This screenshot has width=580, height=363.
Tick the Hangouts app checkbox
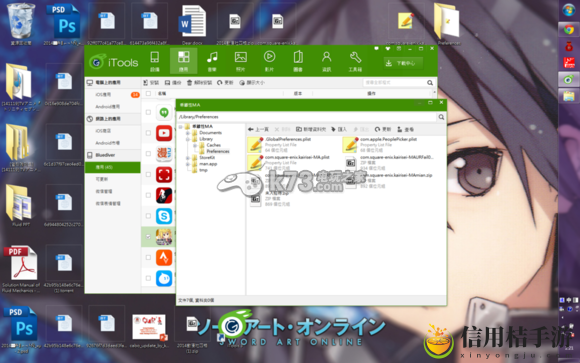coord(148,112)
